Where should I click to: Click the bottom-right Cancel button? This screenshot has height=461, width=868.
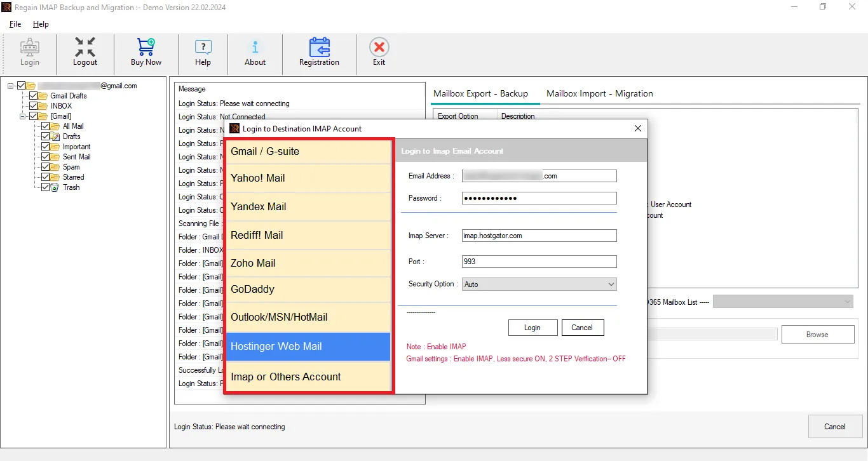click(x=835, y=427)
